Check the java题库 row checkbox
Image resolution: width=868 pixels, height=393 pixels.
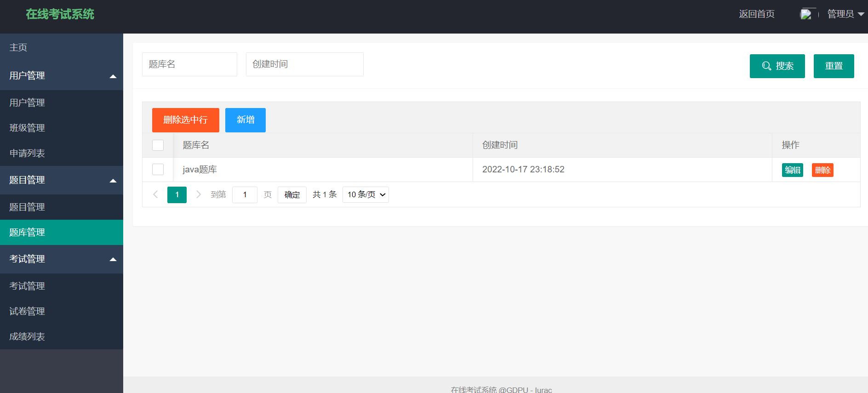[x=158, y=170]
